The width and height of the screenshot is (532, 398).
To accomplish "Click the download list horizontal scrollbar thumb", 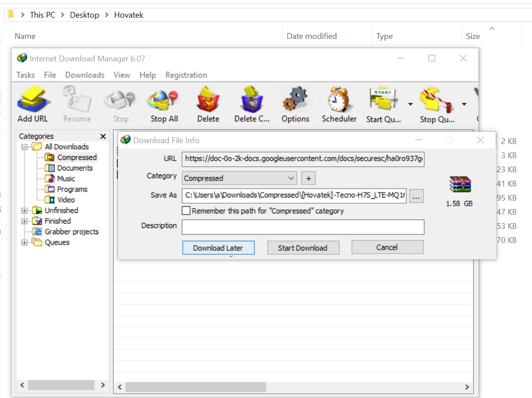I will pos(196,387).
